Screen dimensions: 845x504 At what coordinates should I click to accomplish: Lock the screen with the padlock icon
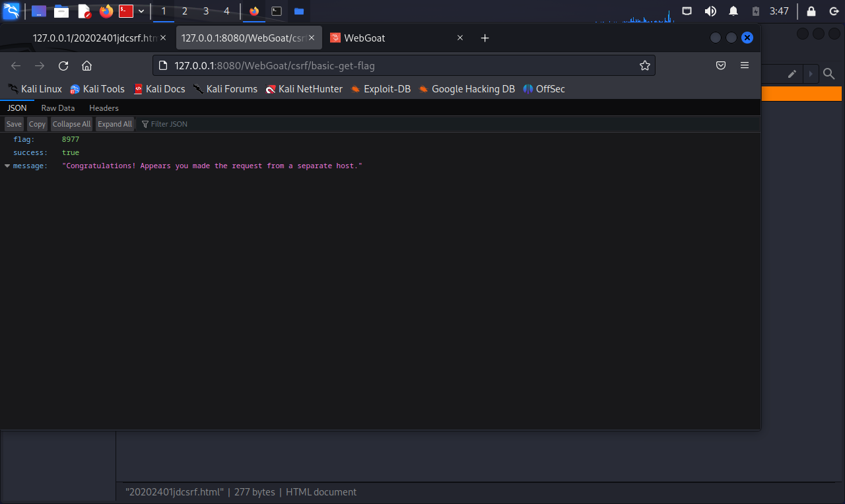pyautogui.click(x=811, y=11)
